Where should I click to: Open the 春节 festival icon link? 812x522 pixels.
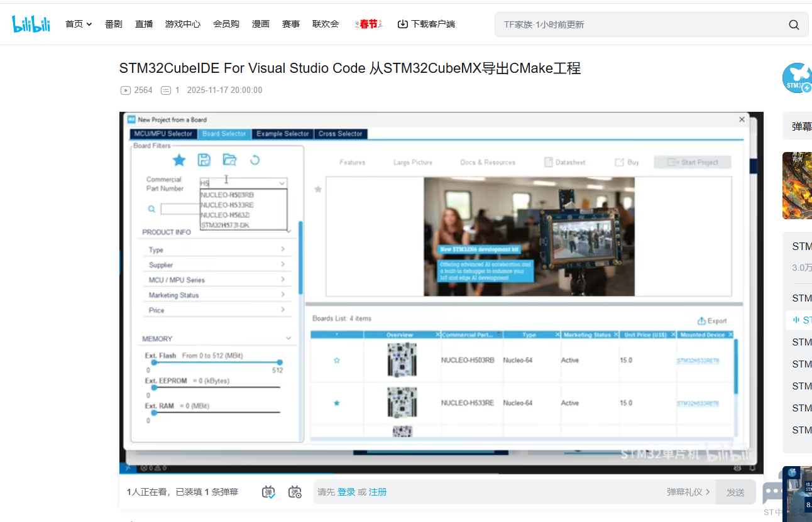pyautogui.click(x=369, y=24)
